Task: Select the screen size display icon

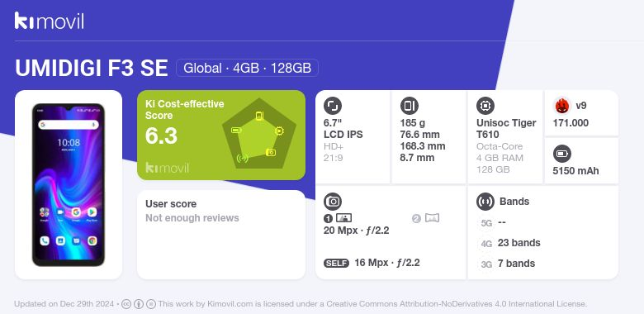Action: click(x=333, y=106)
